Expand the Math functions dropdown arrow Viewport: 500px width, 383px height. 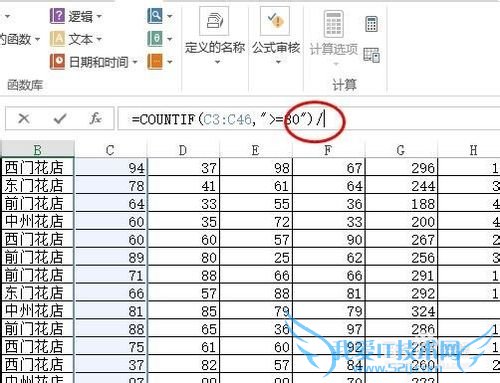tap(170, 39)
